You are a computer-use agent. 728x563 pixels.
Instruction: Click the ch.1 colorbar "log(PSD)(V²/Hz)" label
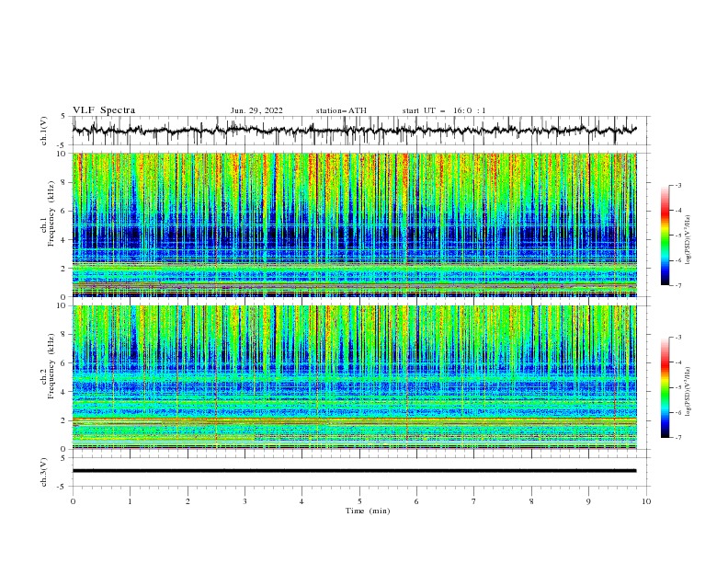tap(688, 240)
